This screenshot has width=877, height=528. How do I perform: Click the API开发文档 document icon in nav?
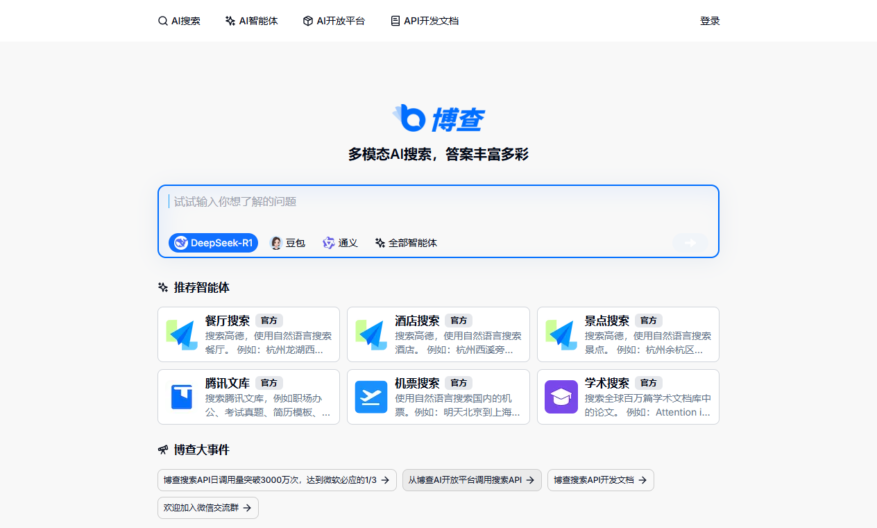[x=395, y=21]
